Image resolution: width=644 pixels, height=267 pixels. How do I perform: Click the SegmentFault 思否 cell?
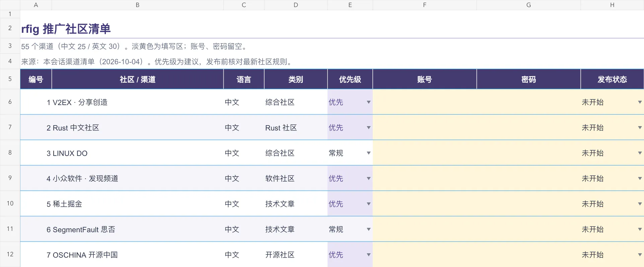[138, 229]
